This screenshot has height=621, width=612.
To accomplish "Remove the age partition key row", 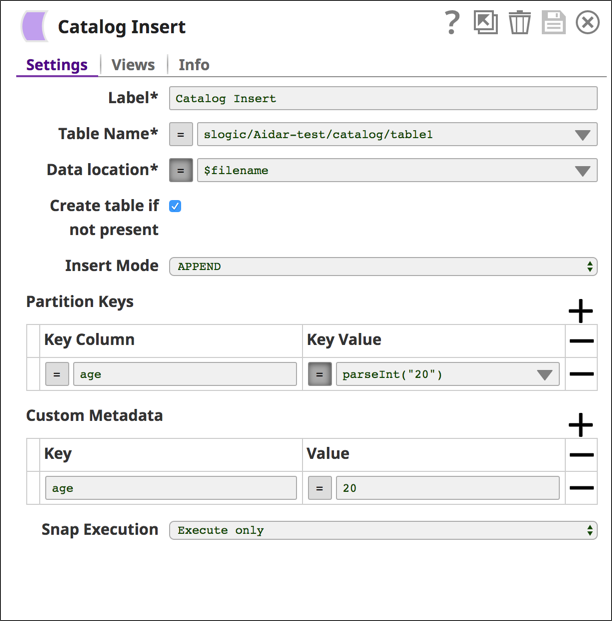I will pyautogui.click(x=580, y=374).
